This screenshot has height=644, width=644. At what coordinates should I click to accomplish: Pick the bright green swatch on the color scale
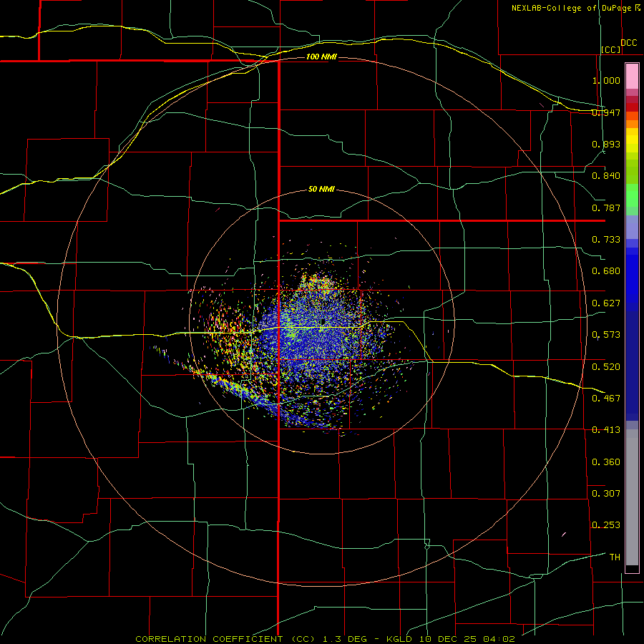tap(632, 195)
